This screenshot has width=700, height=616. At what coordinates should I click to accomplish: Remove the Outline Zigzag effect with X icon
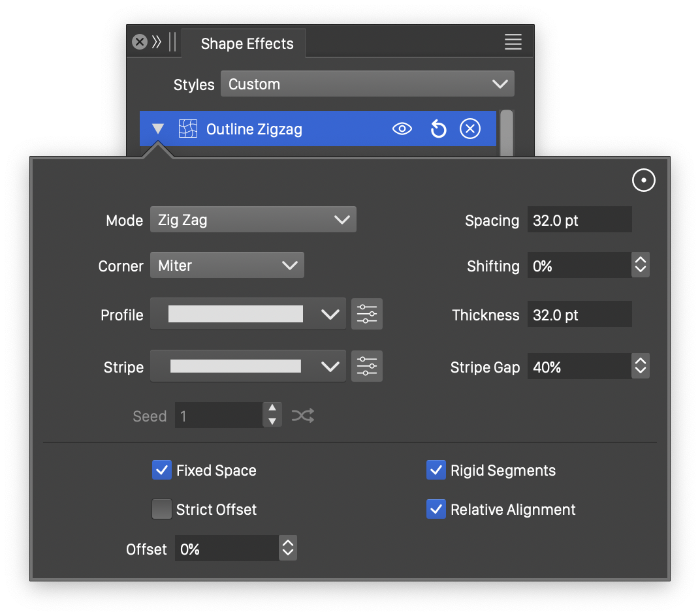point(469,129)
